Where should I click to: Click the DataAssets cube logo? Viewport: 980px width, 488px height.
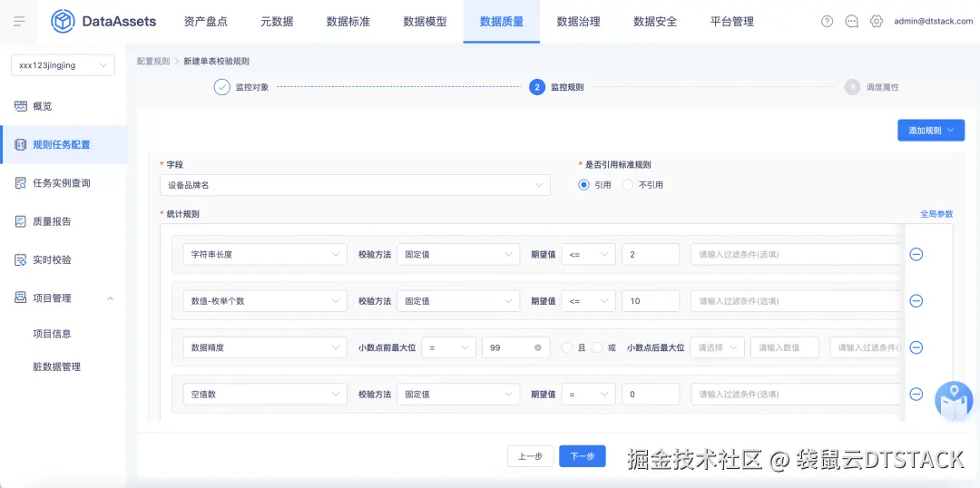[63, 21]
